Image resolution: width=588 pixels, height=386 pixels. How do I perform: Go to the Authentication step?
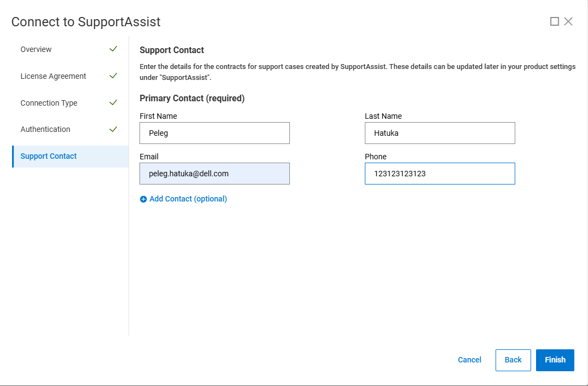point(45,129)
